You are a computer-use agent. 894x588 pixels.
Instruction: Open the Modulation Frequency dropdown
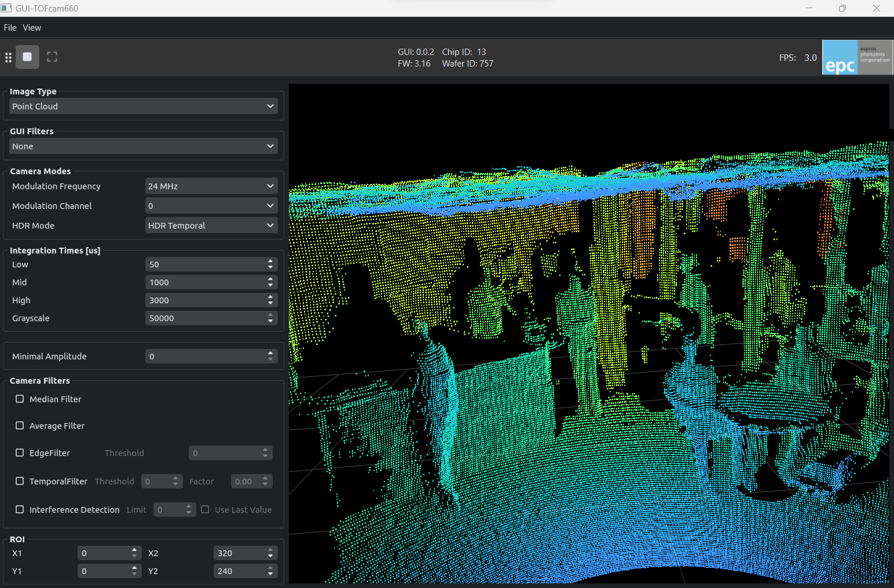click(211, 186)
